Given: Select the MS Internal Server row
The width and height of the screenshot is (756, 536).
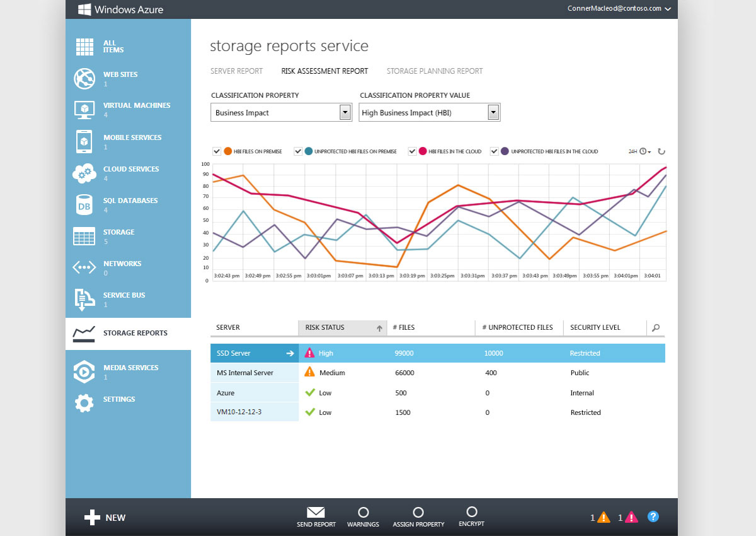Looking at the screenshot, I should [x=438, y=373].
